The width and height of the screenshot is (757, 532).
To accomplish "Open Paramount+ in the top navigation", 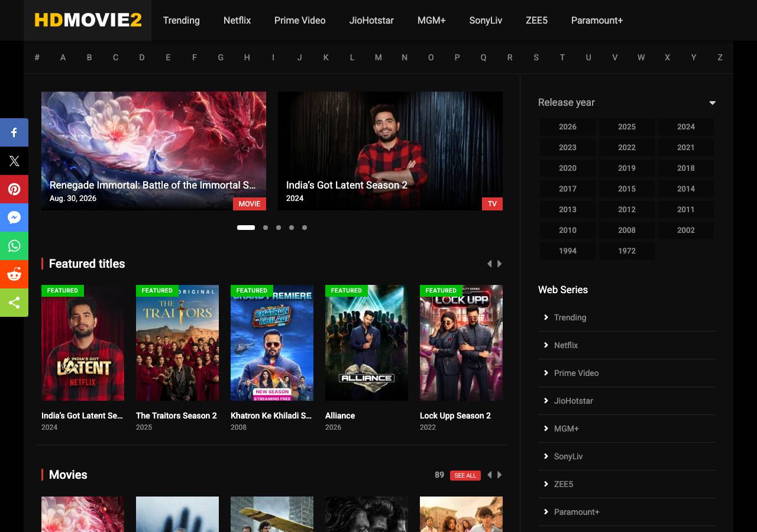I will pyautogui.click(x=597, y=20).
